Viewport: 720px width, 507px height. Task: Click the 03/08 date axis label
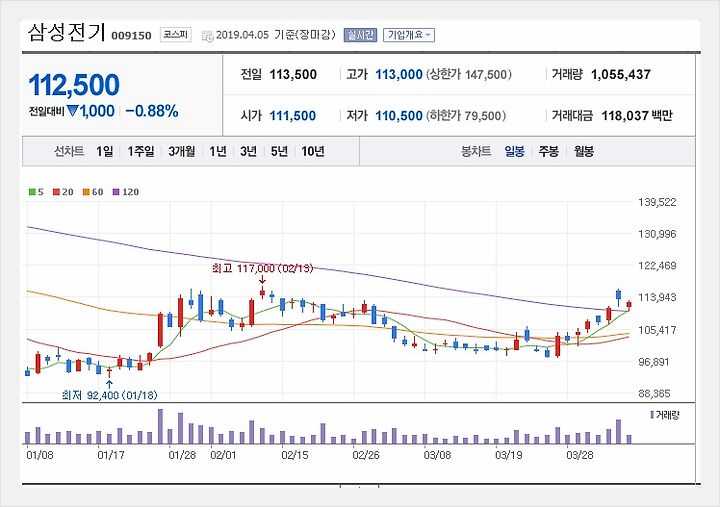point(437,455)
